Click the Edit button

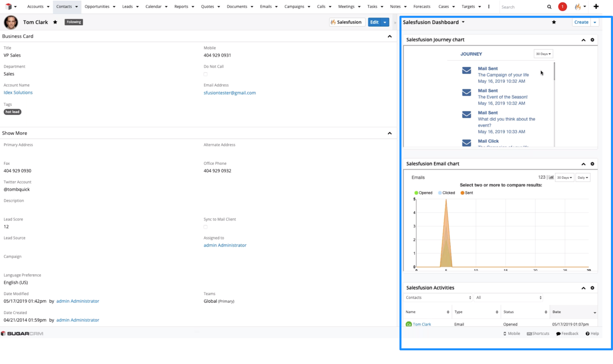(x=374, y=22)
